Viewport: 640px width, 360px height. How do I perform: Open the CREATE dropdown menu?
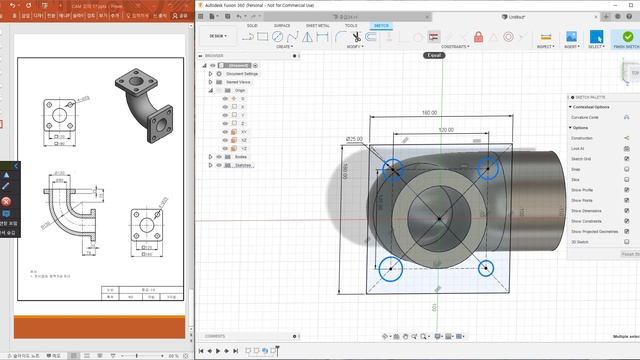click(284, 47)
